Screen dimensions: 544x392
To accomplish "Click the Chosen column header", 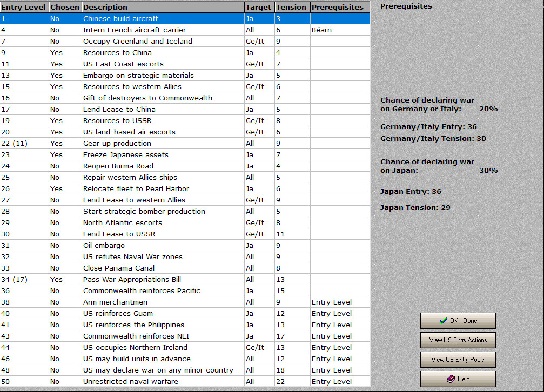I will (x=65, y=7).
